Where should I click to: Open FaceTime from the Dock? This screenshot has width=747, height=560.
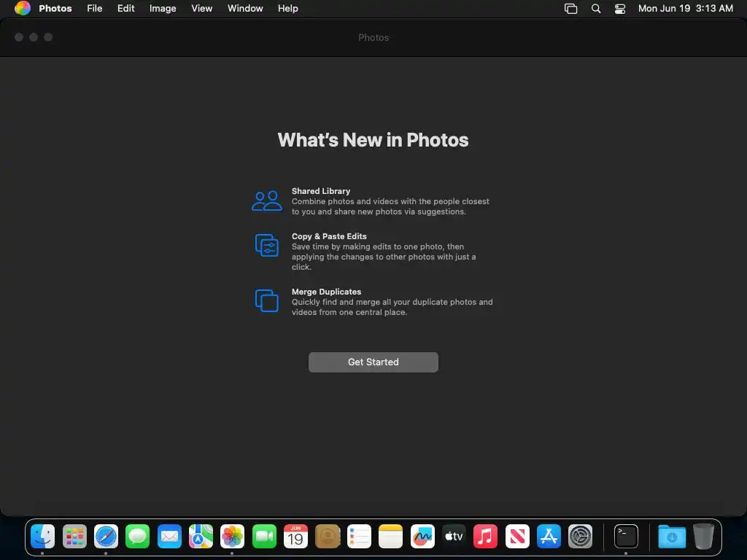pyautogui.click(x=264, y=536)
